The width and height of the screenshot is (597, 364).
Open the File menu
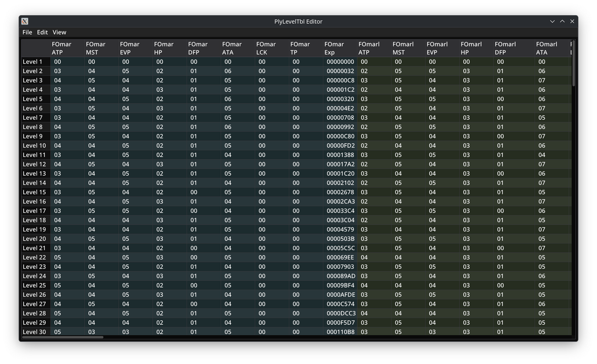(x=27, y=32)
